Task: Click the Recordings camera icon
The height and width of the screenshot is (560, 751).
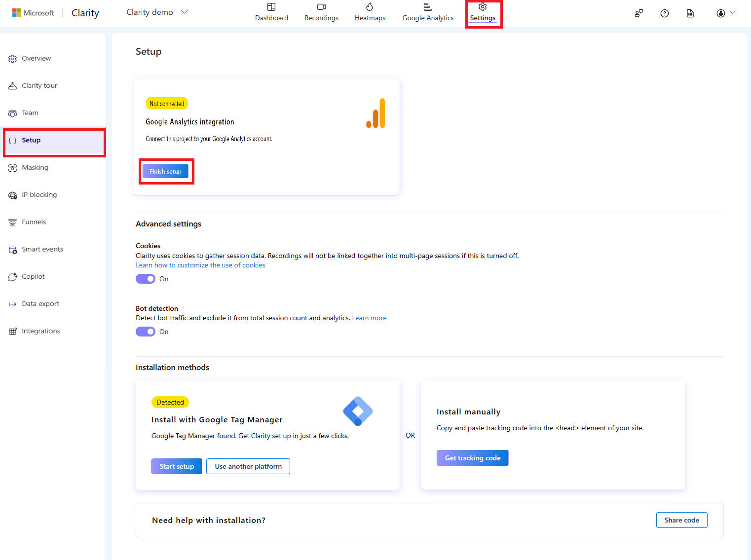Action: tap(321, 7)
